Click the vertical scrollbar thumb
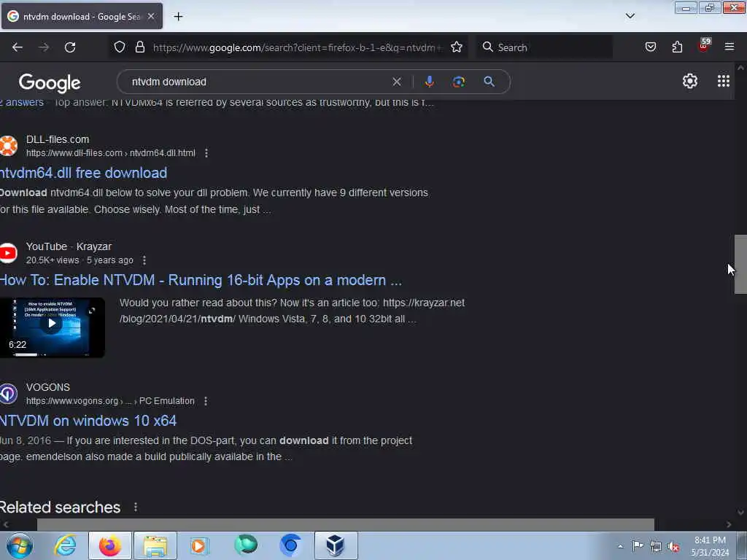This screenshot has width=747, height=560. [x=740, y=264]
